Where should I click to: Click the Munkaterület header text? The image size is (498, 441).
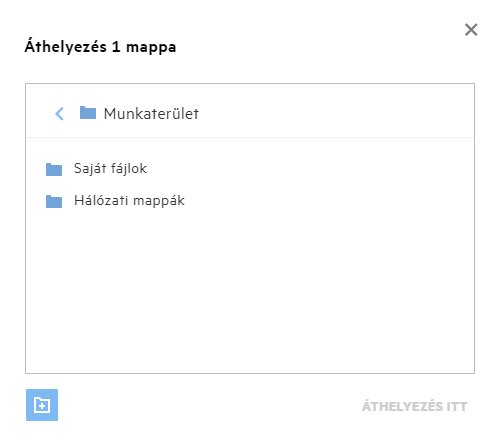point(151,114)
